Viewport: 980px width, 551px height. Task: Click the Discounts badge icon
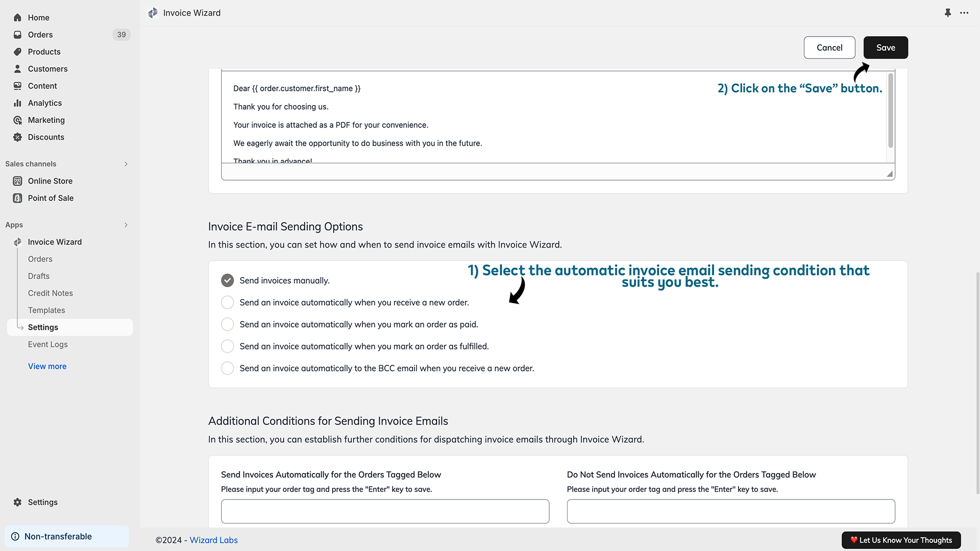coord(17,137)
